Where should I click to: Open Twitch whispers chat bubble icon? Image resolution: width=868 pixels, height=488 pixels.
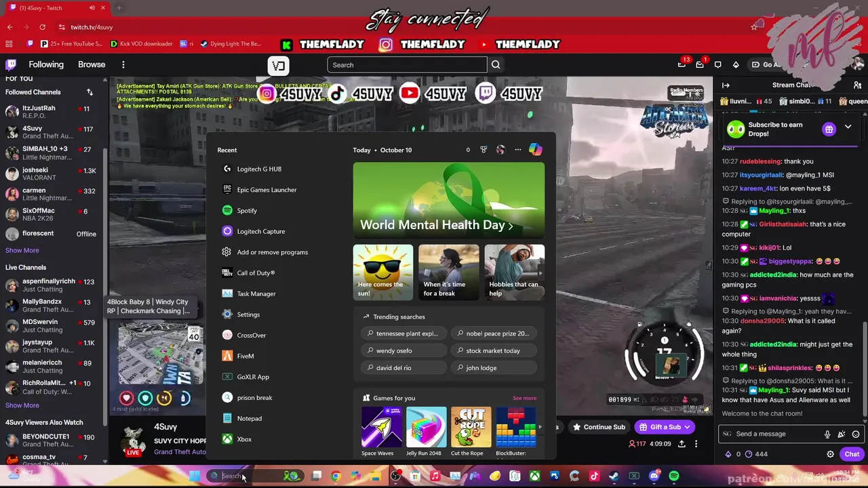tap(718, 64)
